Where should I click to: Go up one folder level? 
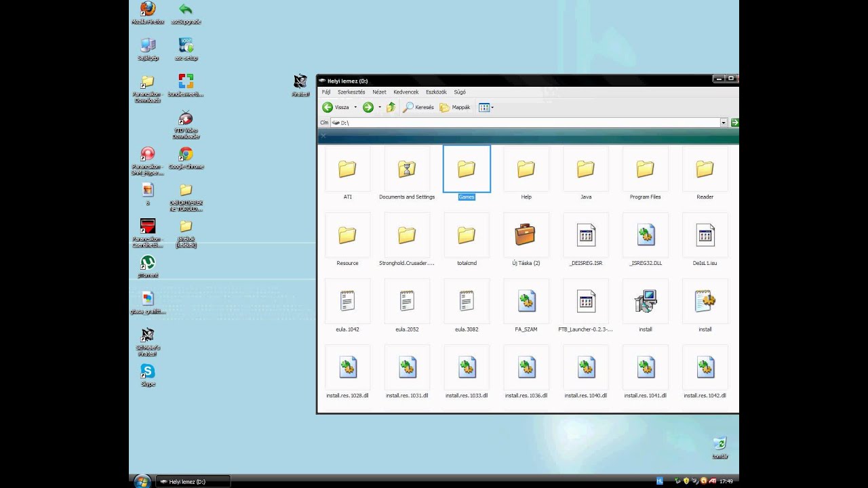pyautogui.click(x=391, y=107)
